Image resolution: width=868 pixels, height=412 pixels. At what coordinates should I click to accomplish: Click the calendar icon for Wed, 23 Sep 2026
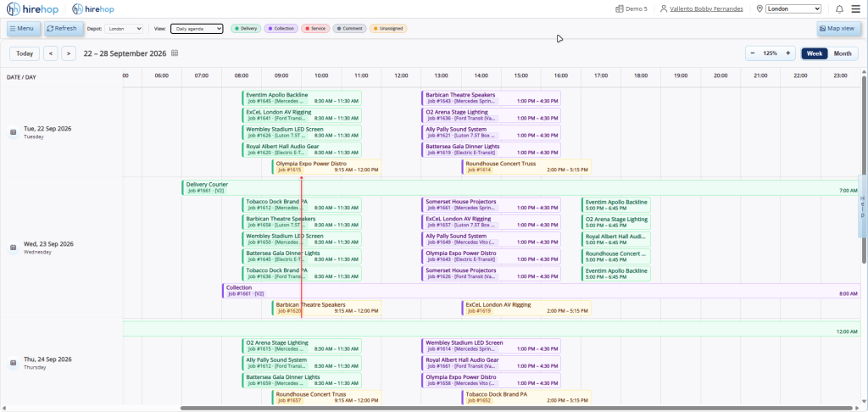point(13,248)
